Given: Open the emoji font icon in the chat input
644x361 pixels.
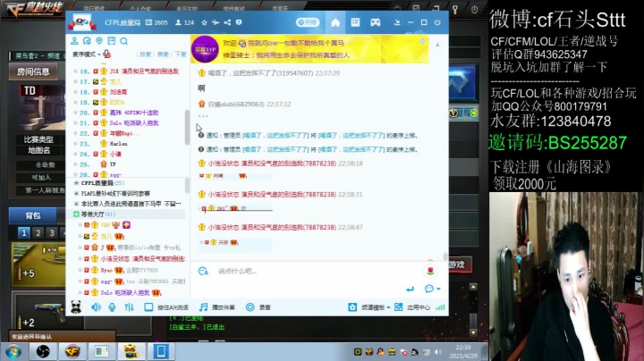Looking at the screenshot, I should pos(203,271).
